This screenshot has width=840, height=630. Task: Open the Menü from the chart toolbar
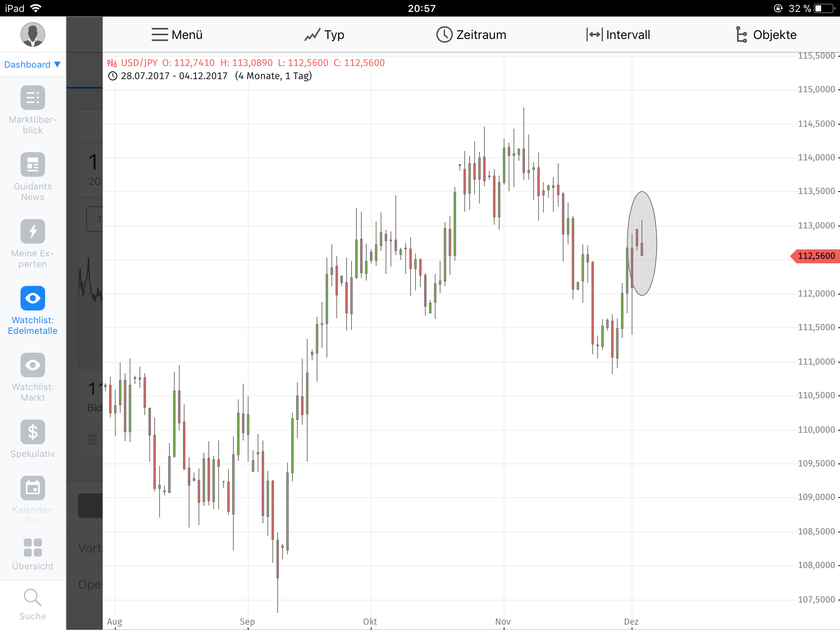(176, 35)
